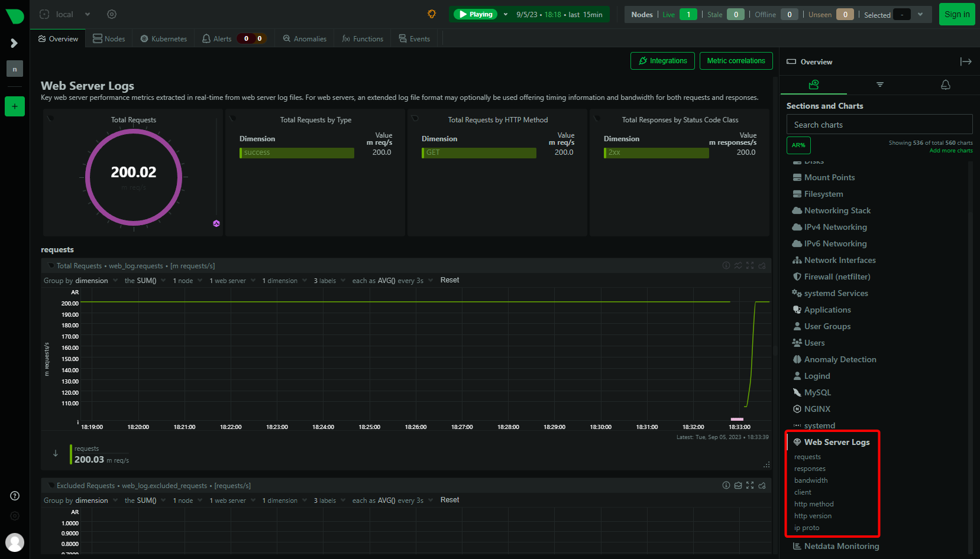
Task: Click the Search charts input field
Action: pos(879,124)
